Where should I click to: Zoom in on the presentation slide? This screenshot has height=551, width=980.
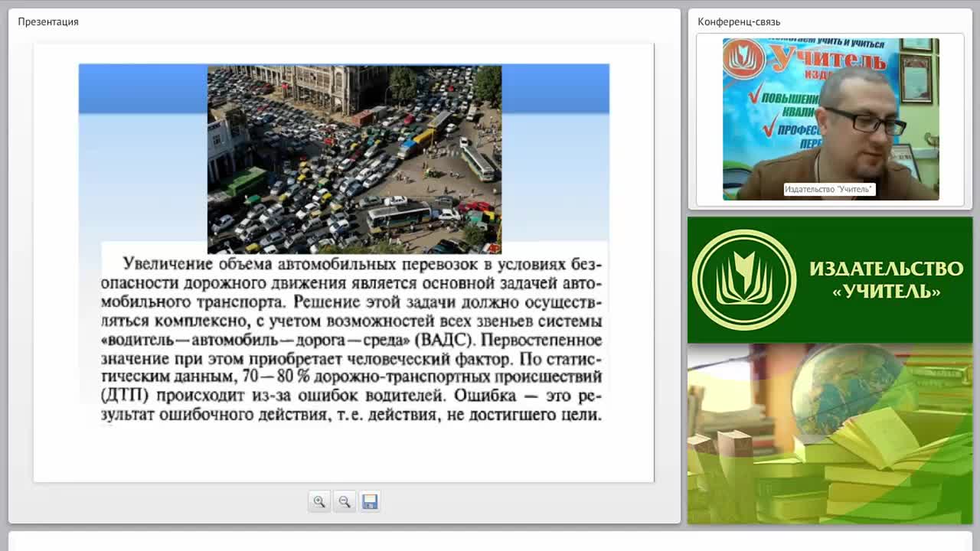point(319,502)
